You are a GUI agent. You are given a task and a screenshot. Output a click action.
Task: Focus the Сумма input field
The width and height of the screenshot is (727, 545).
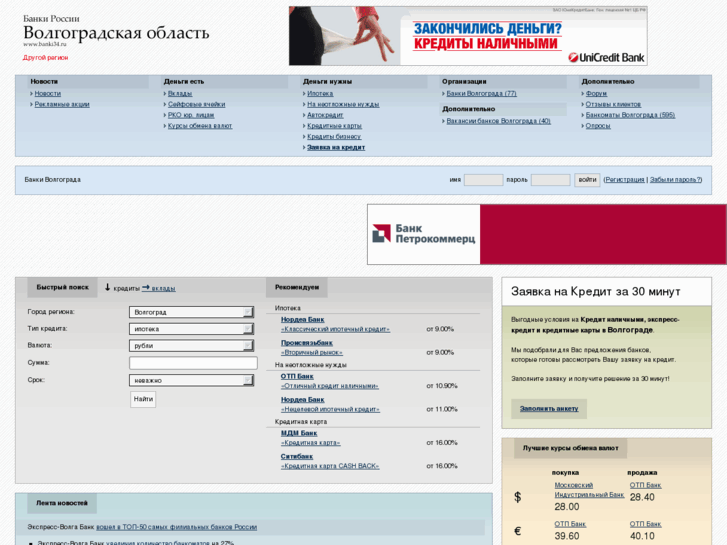point(193,363)
